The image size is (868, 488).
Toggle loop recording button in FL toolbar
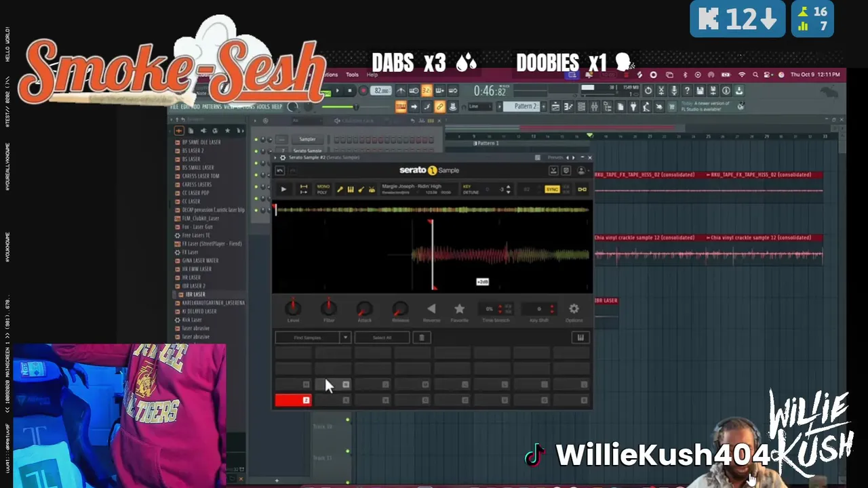pos(452,91)
